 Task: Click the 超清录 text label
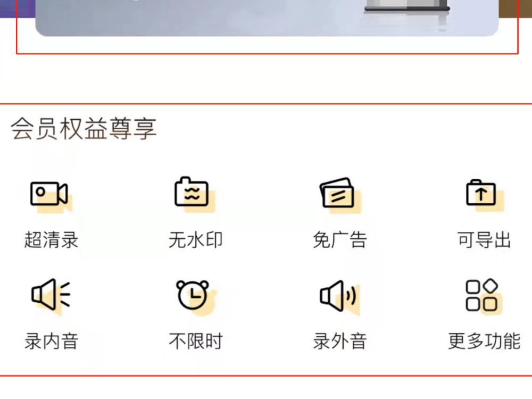coord(51,240)
